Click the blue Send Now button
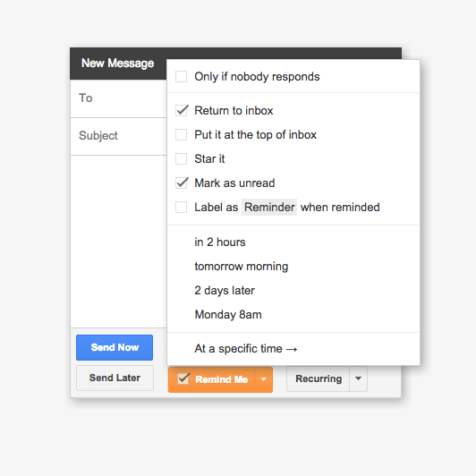This screenshot has width=476, height=476. tap(115, 347)
